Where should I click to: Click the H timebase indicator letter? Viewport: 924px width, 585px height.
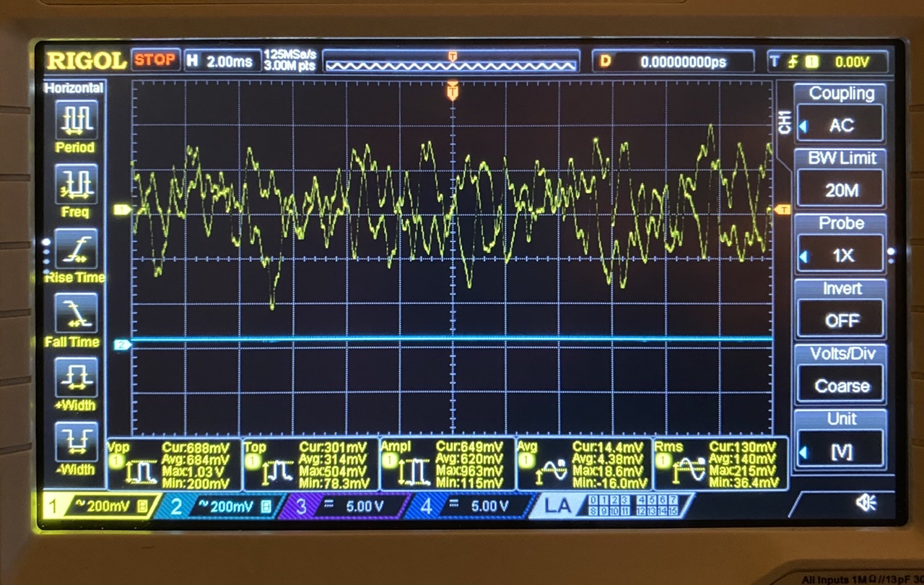pos(192,61)
